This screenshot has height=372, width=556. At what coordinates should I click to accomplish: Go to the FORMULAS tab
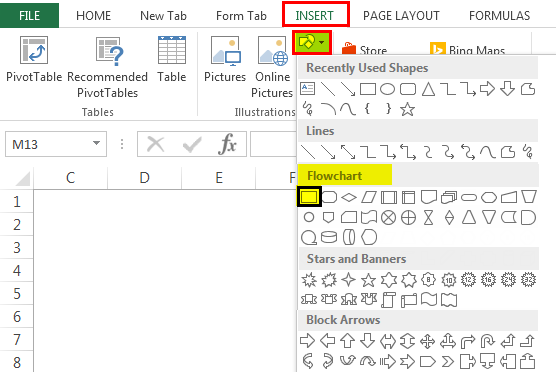pyautogui.click(x=499, y=16)
